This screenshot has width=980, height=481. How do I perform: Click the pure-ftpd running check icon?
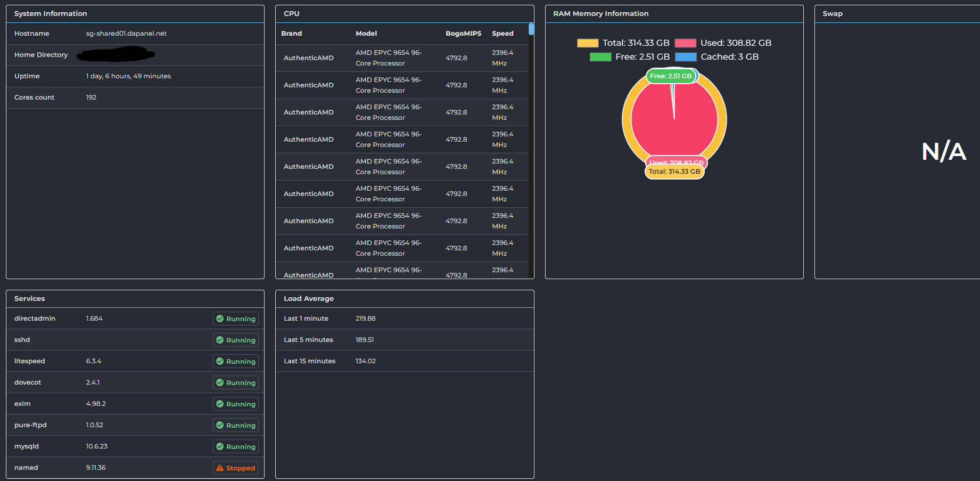click(220, 425)
